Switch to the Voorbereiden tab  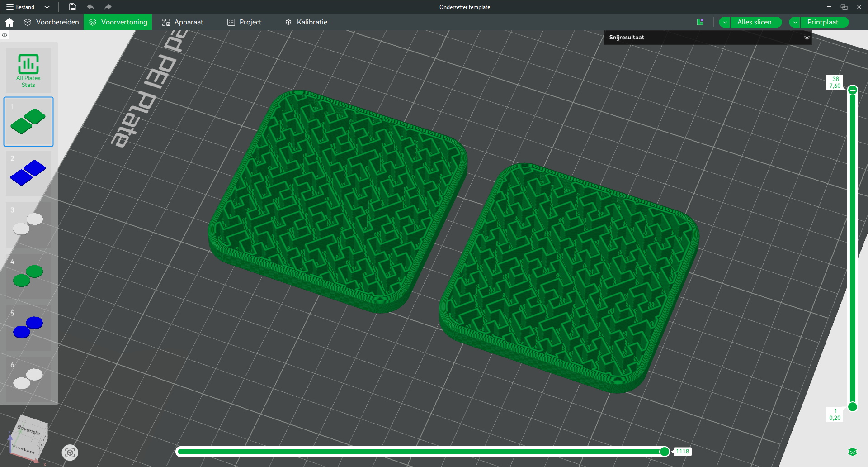51,22
